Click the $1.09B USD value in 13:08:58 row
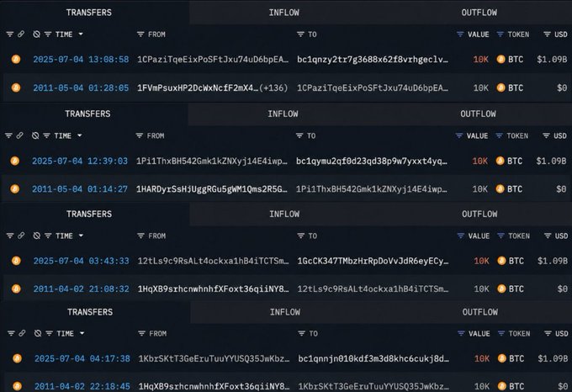Image resolution: width=572 pixels, height=392 pixels. (x=552, y=60)
